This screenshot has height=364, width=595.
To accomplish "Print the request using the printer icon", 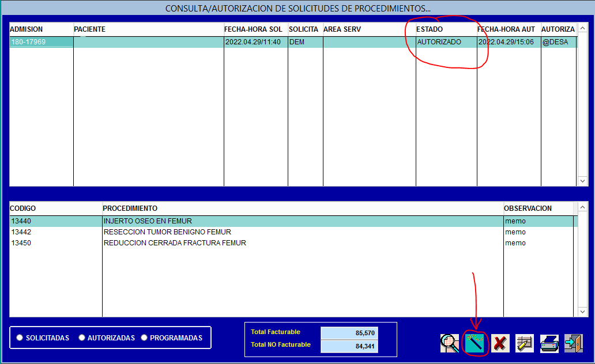I will [549, 343].
